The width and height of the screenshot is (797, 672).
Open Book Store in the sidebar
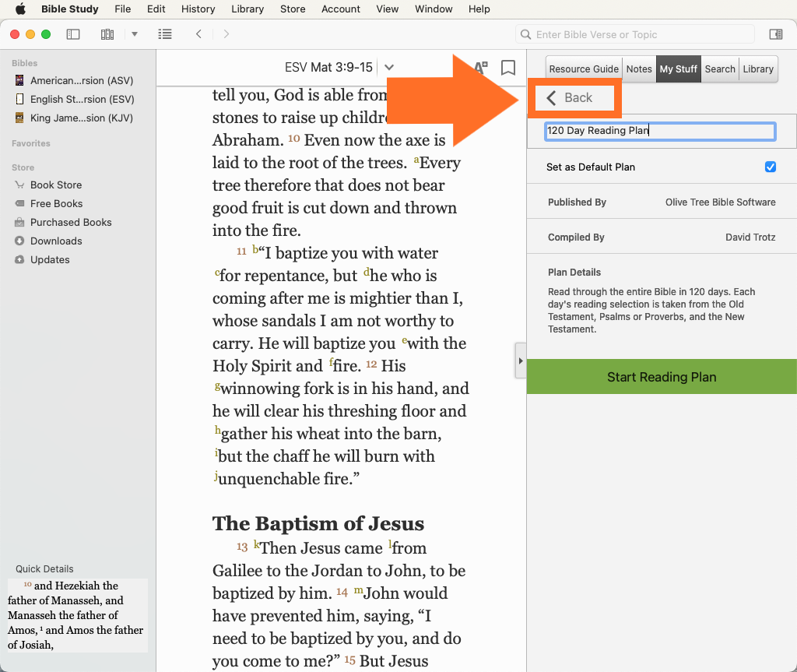(55, 185)
